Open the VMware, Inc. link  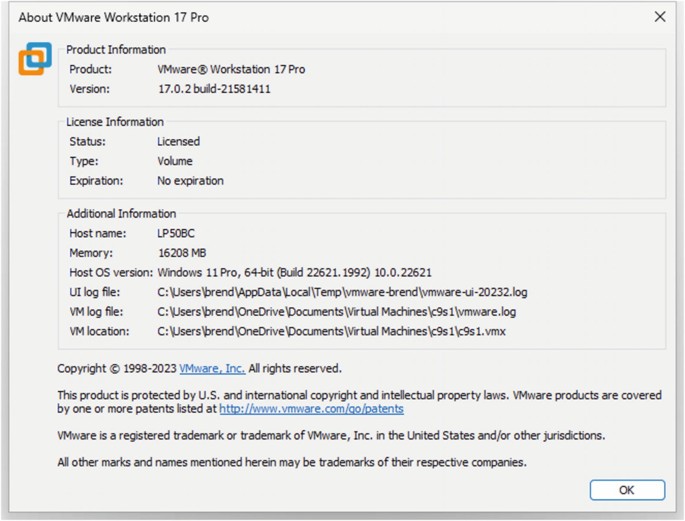click(x=212, y=368)
